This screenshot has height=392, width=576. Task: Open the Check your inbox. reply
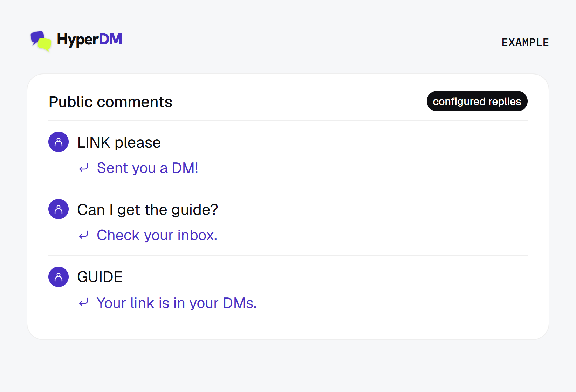[x=157, y=235]
